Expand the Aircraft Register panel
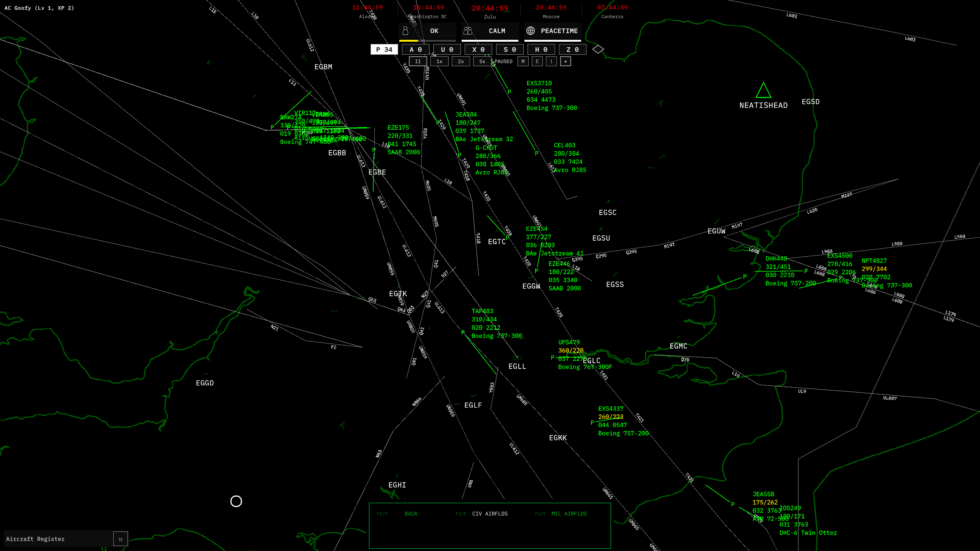Screen dimensions: 980x551 [120, 539]
